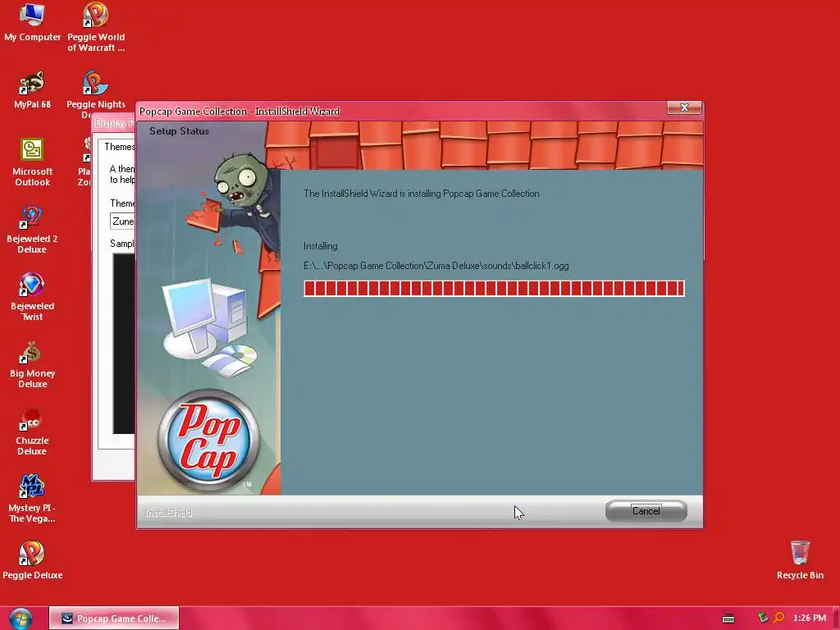Click the Display Properties window title bar

[x=113, y=123]
